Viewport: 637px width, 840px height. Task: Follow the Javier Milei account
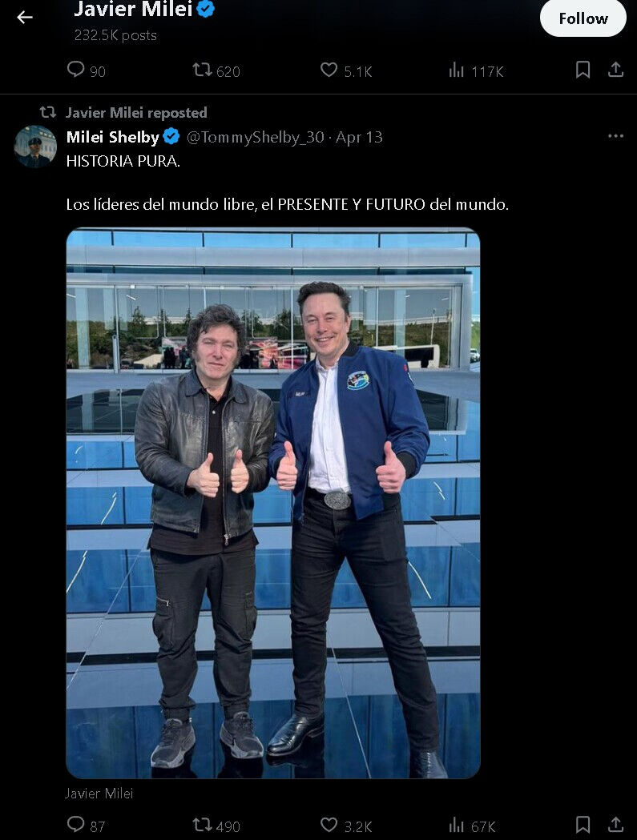pyautogui.click(x=583, y=18)
